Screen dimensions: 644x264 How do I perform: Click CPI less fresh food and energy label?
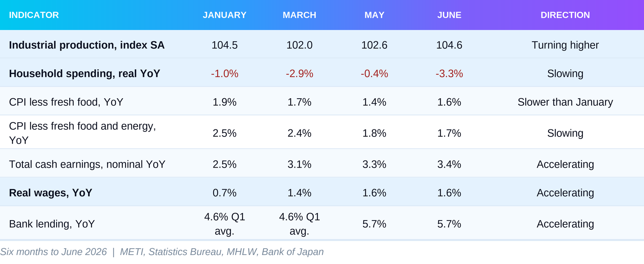point(82,133)
